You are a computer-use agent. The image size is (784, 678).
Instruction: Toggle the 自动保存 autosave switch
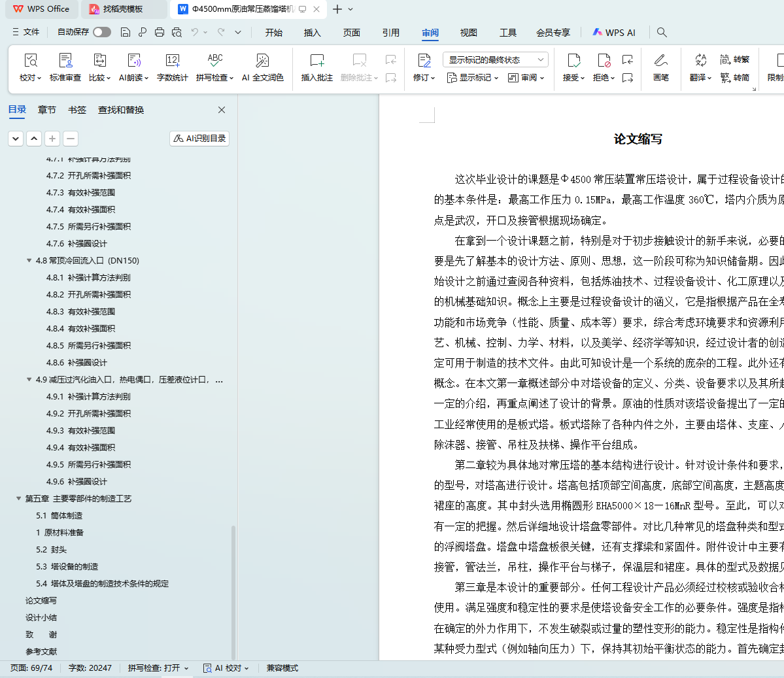point(102,32)
